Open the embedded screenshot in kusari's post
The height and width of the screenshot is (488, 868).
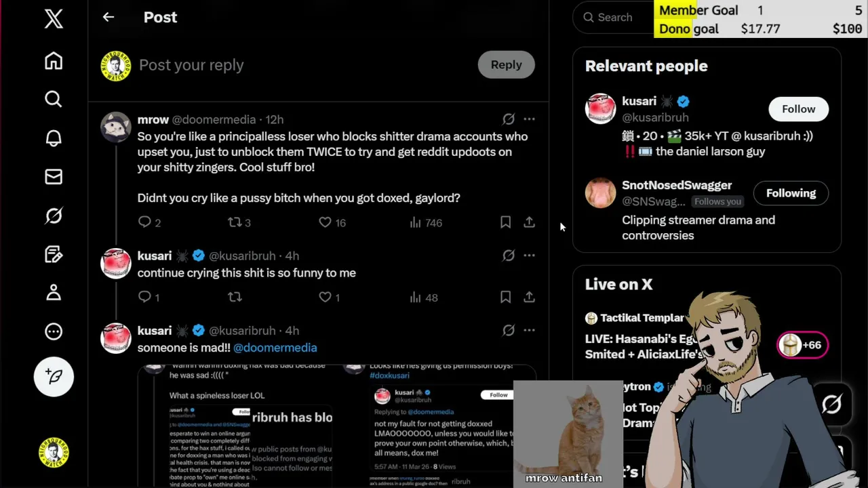pos(337,426)
